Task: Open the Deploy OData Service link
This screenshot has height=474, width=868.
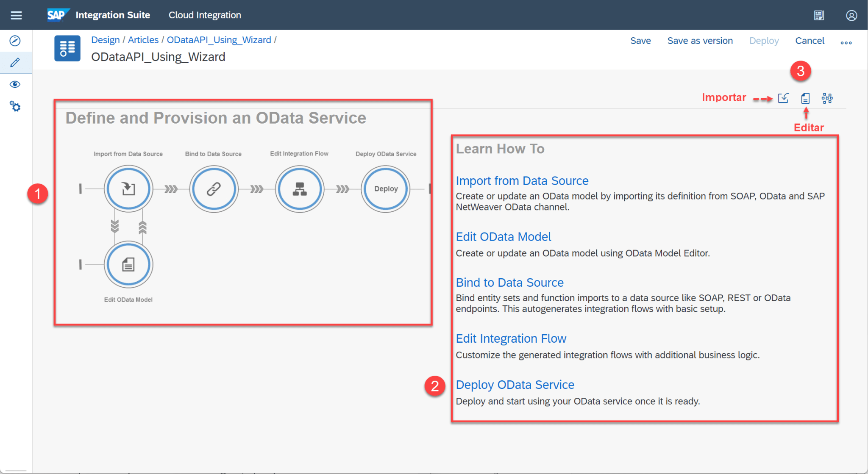Action: (x=515, y=385)
